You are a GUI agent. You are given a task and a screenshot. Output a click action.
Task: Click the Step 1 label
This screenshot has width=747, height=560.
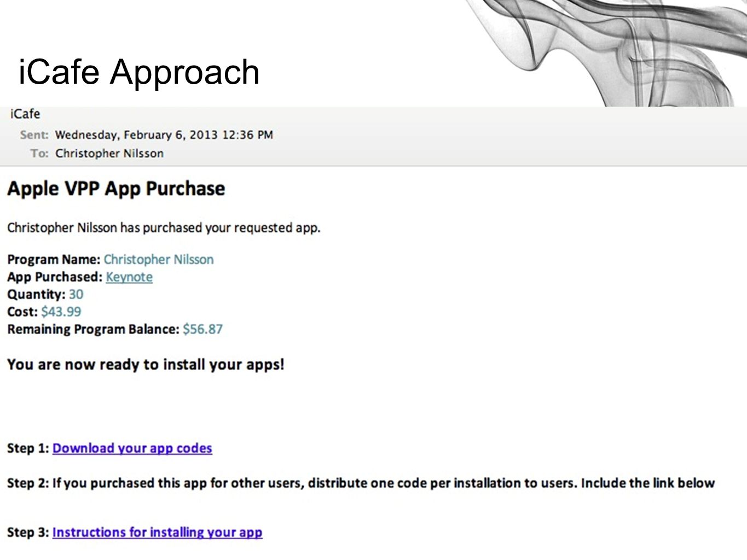(x=28, y=448)
